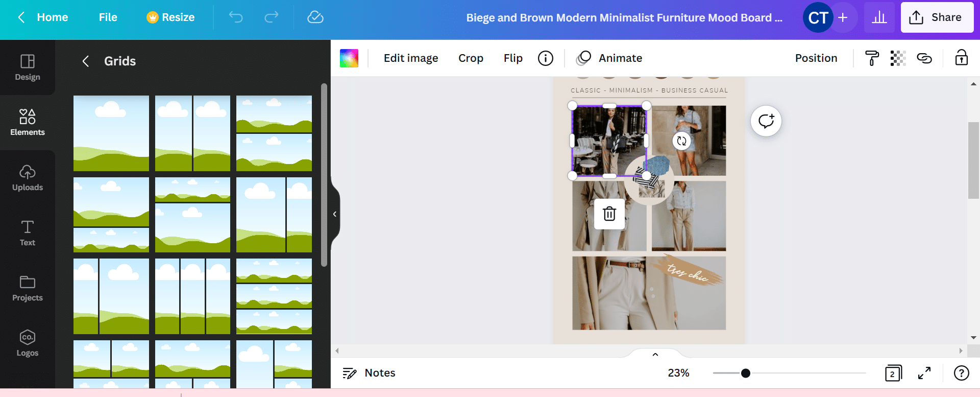Undo the last action

coord(236,17)
